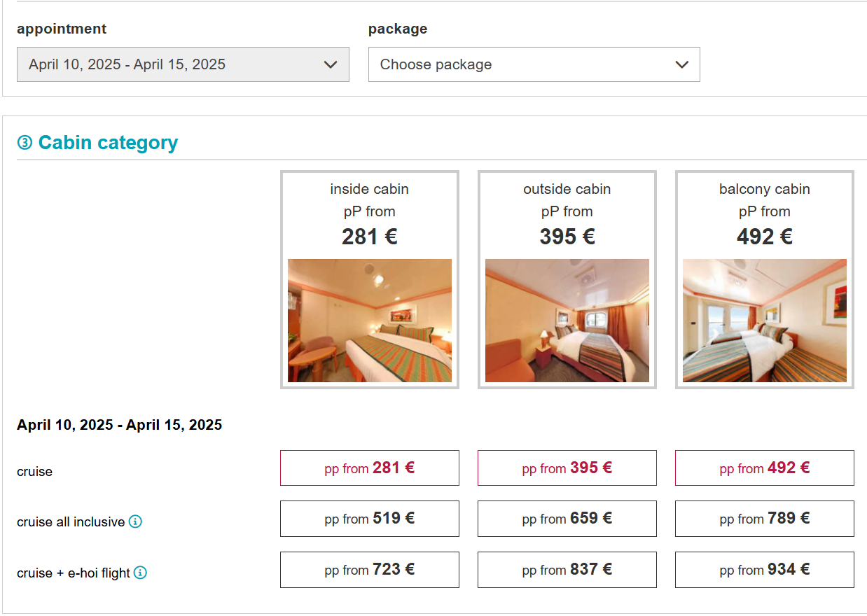
Task: Select inside cabin cruise price 281 €
Action: point(370,468)
